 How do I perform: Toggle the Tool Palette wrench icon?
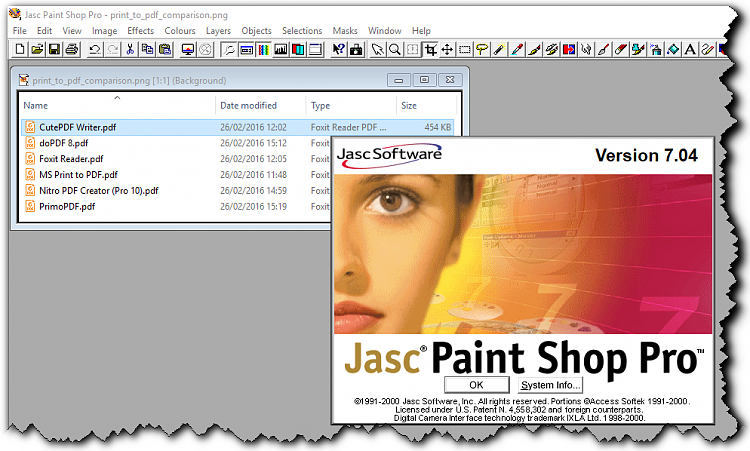[229, 49]
